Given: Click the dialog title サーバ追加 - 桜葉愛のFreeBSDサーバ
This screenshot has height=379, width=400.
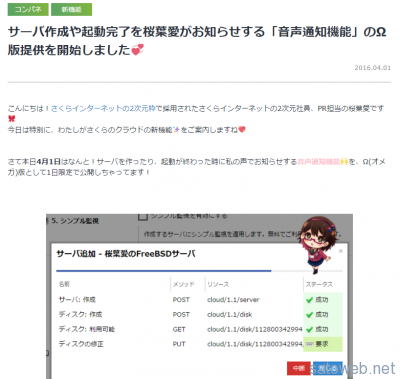Looking at the screenshot, I should (x=126, y=254).
